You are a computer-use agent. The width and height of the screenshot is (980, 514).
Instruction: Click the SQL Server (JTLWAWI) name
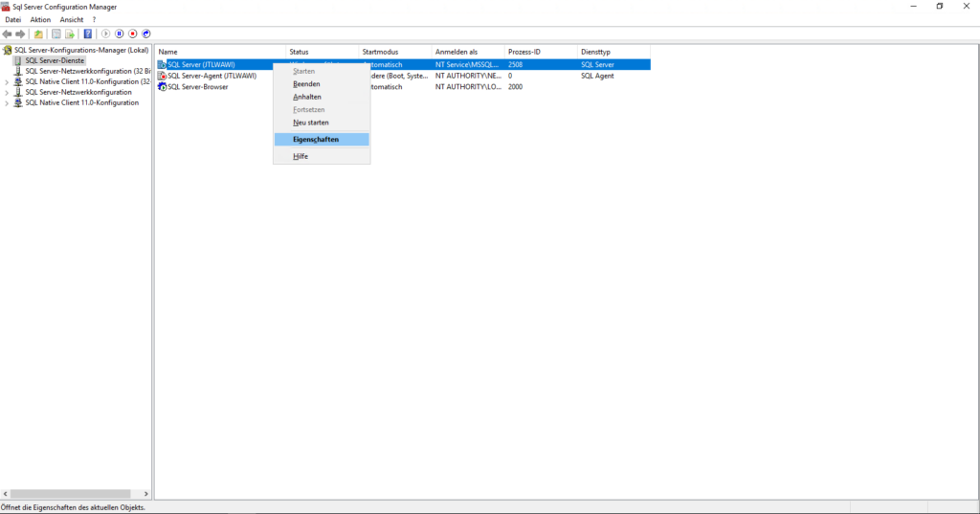201,64
